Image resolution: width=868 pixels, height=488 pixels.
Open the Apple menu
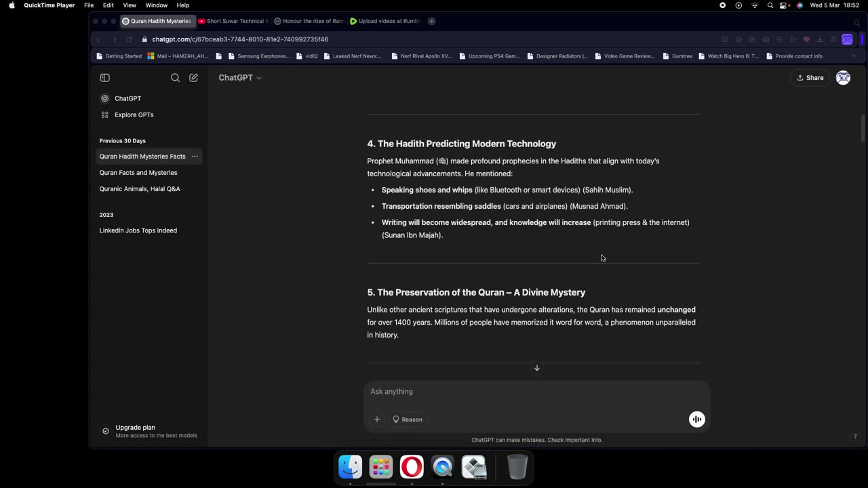pyautogui.click(x=12, y=5)
